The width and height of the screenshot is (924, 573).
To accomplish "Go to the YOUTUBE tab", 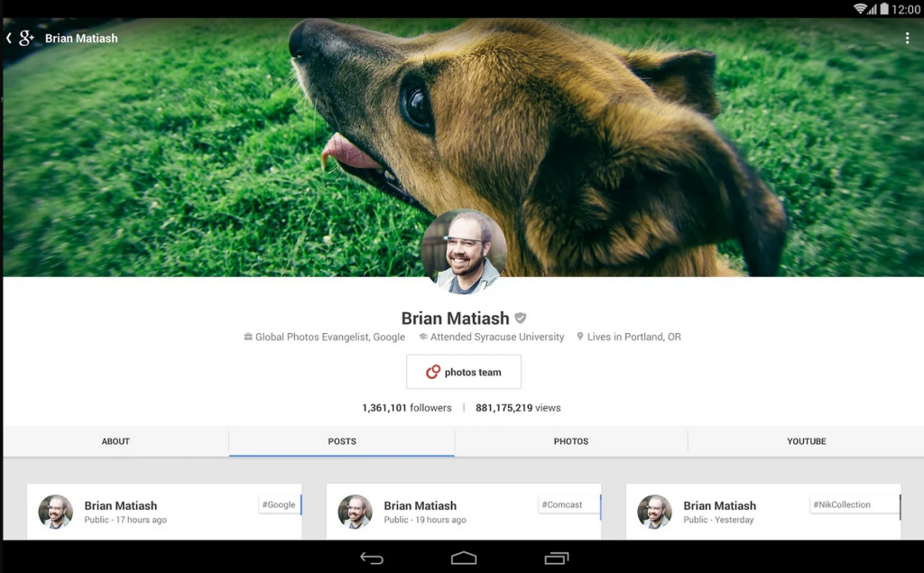I will [806, 441].
